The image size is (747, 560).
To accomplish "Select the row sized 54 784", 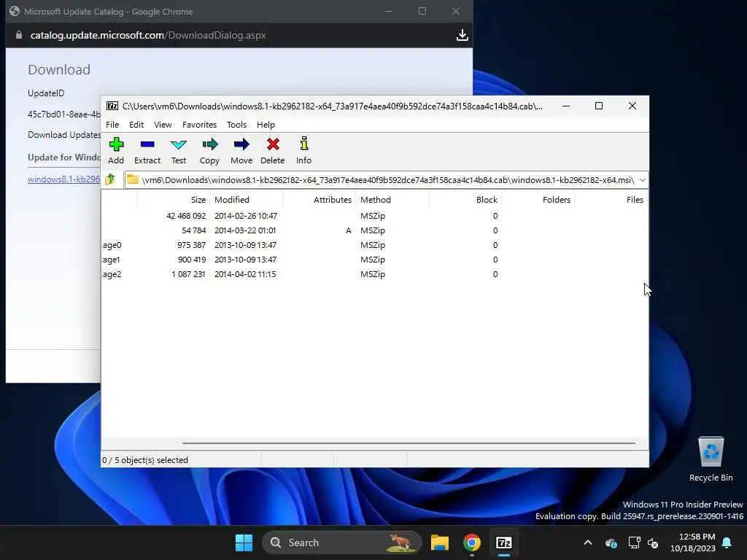I will pos(374,230).
